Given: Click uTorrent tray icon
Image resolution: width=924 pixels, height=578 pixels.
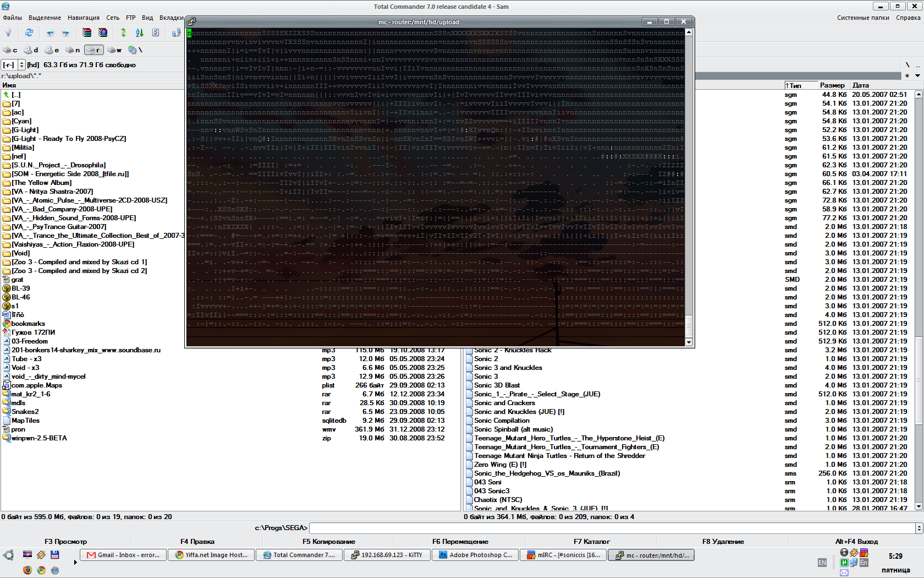Looking at the screenshot, I should (844, 563).
